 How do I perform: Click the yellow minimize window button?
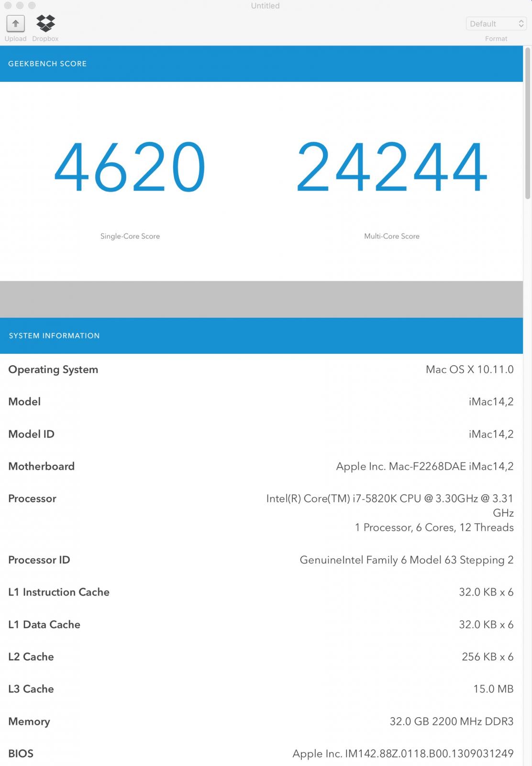20,6
